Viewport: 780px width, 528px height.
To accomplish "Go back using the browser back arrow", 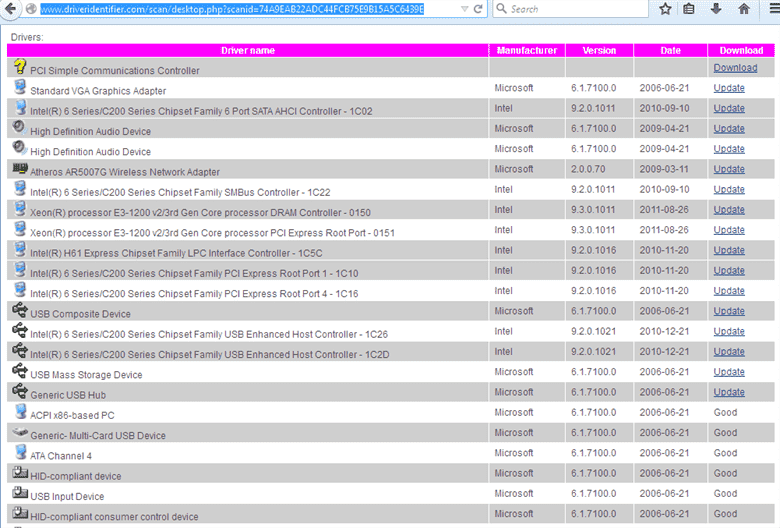I will point(10,8).
